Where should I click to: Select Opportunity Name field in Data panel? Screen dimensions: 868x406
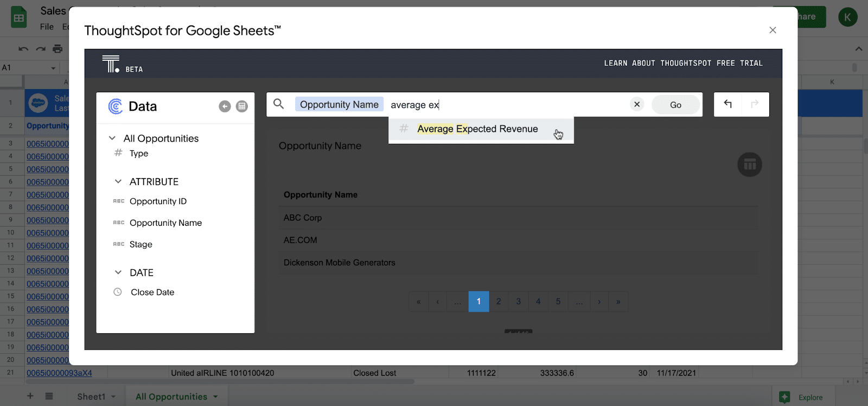[165, 223]
